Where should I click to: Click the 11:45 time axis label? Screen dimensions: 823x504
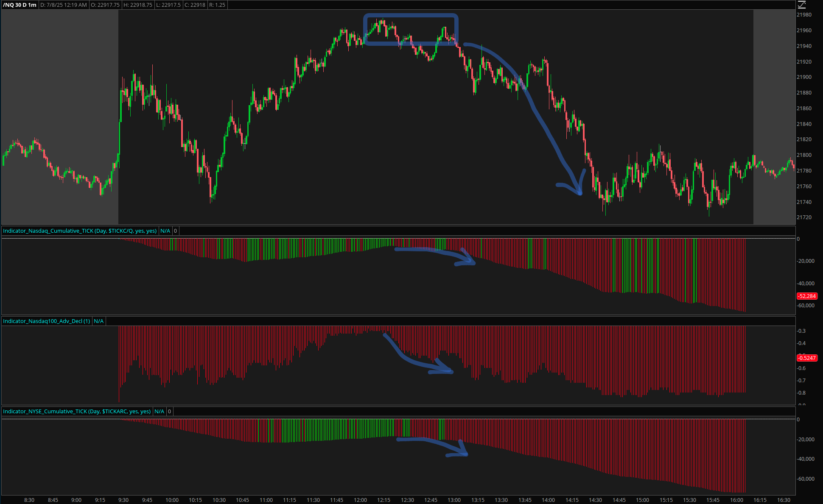336,500
